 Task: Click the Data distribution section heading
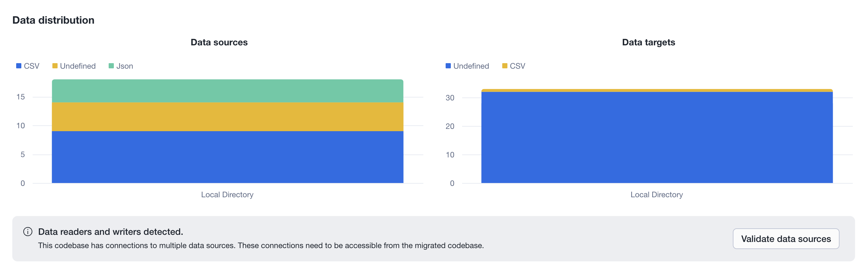point(53,20)
